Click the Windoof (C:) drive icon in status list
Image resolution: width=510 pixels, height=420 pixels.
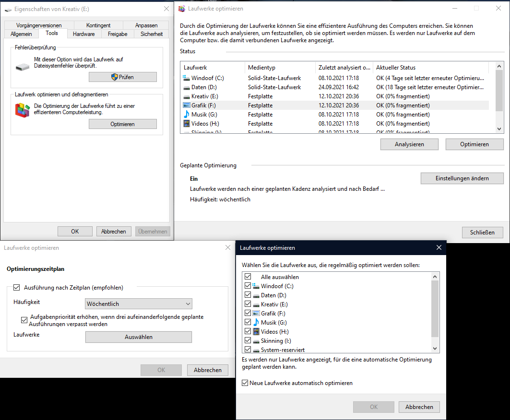click(187, 78)
